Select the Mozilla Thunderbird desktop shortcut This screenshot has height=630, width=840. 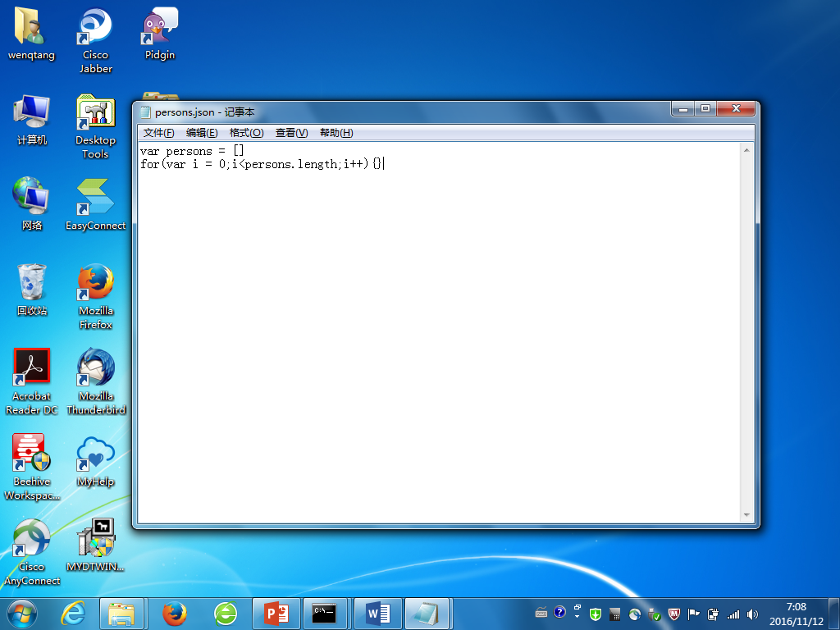coord(96,381)
